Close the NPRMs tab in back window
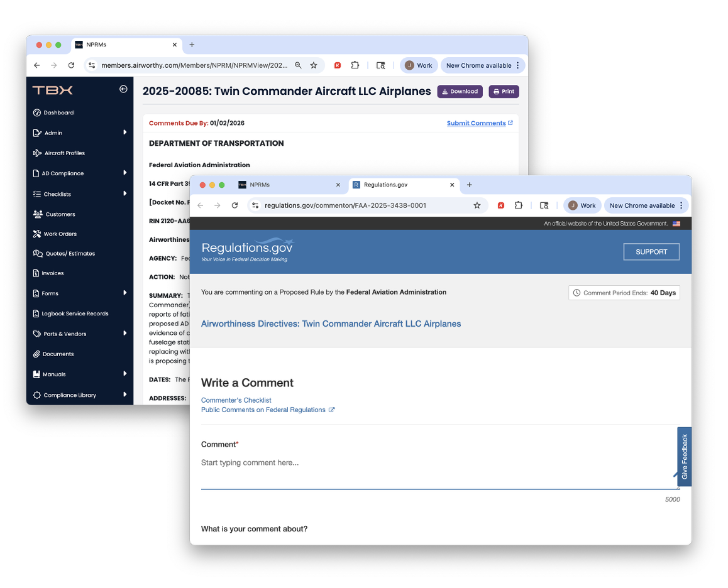Viewport: 728px width, 588px height. [x=175, y=45]
